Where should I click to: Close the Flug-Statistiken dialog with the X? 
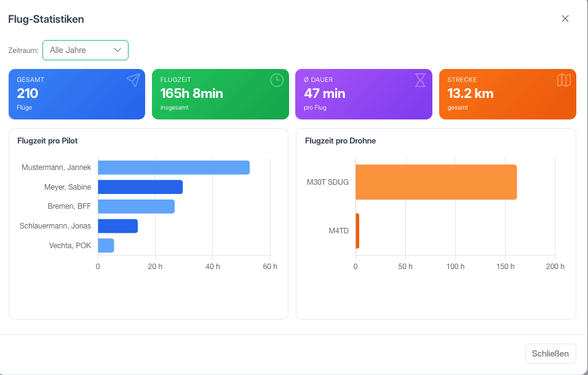pyautogui.click(x=565, y=18)
